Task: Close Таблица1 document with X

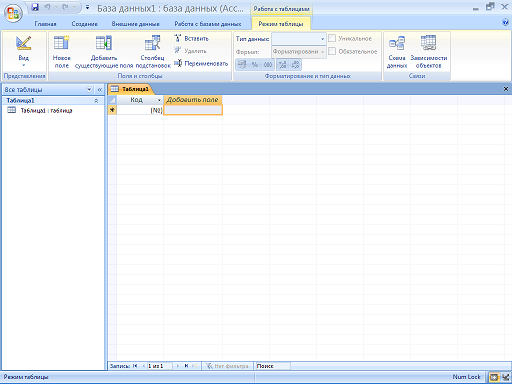Action: coord(506,89)
